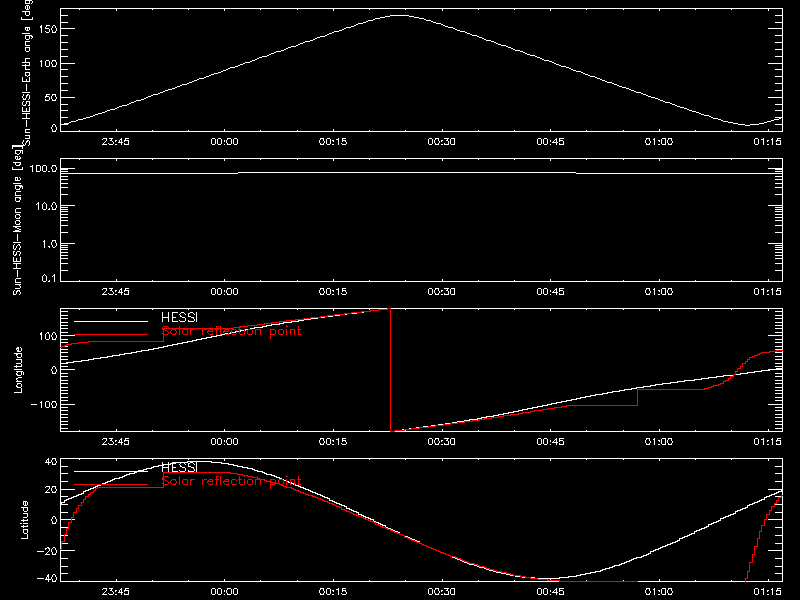Click the 100 tick on Longitude axis
This screenshot has height=600, width=800.
pos(48,336)
